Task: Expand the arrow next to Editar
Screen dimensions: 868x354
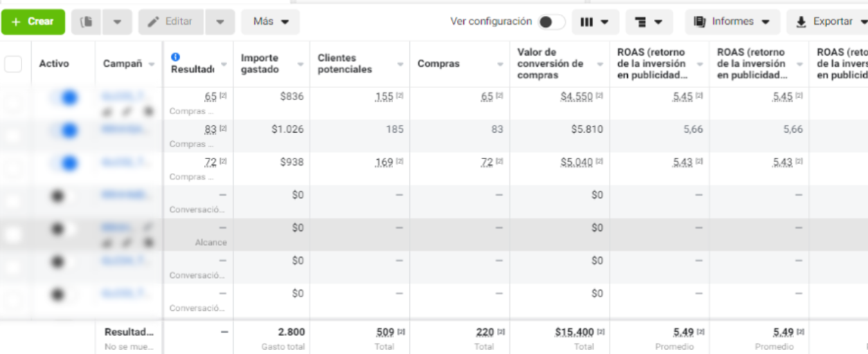Action: [219, 22]
